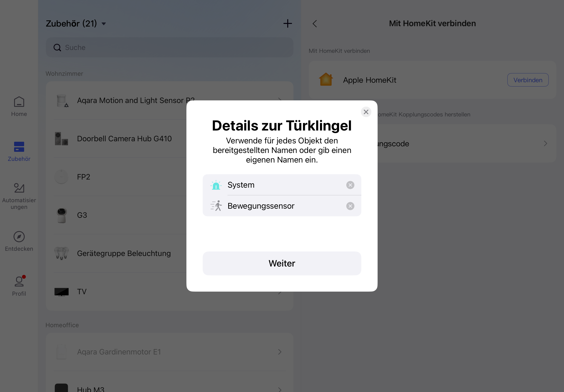Add new accessory with plus icon
This screenshot has width=564, height=392.
click(287, 24)
